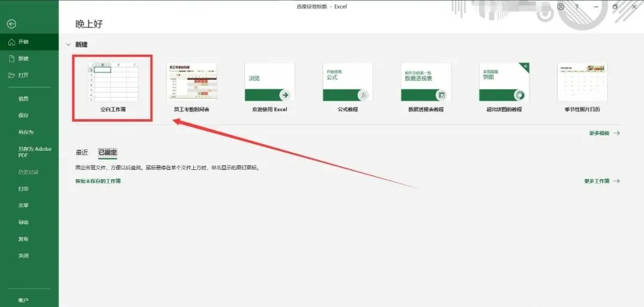Click the page icon beside 新建
Screen dimensions: 644x307
tap(11, 58)
